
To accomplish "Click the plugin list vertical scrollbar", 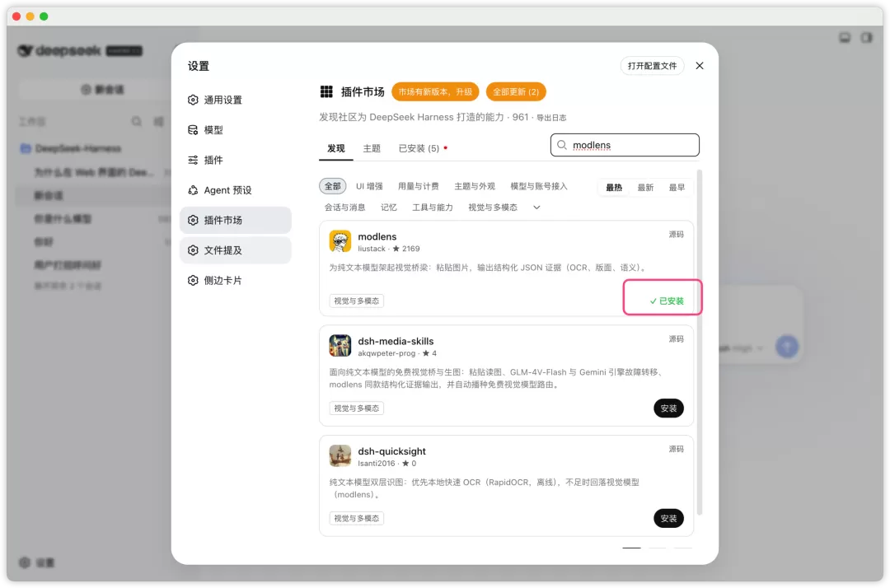I will pos(700,343).
